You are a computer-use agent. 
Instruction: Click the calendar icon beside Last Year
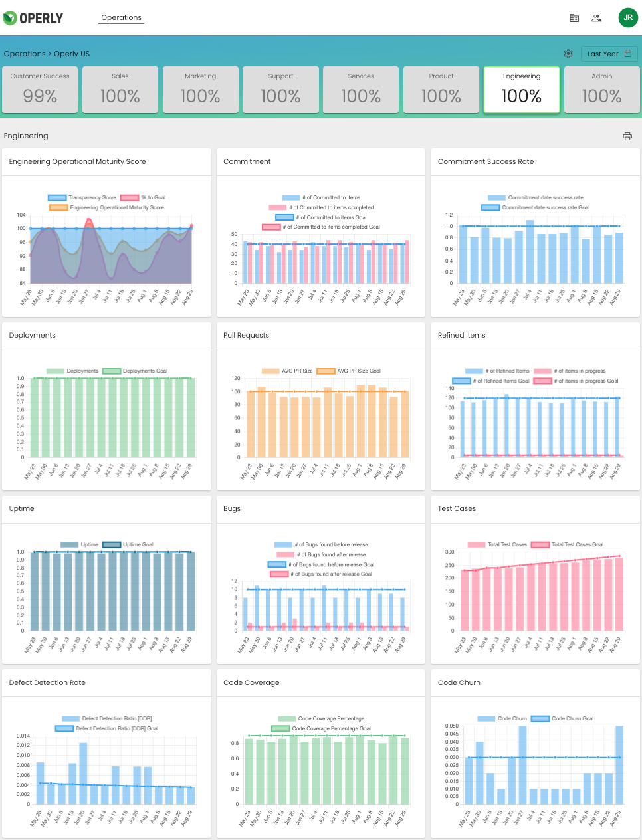point(628,54)
